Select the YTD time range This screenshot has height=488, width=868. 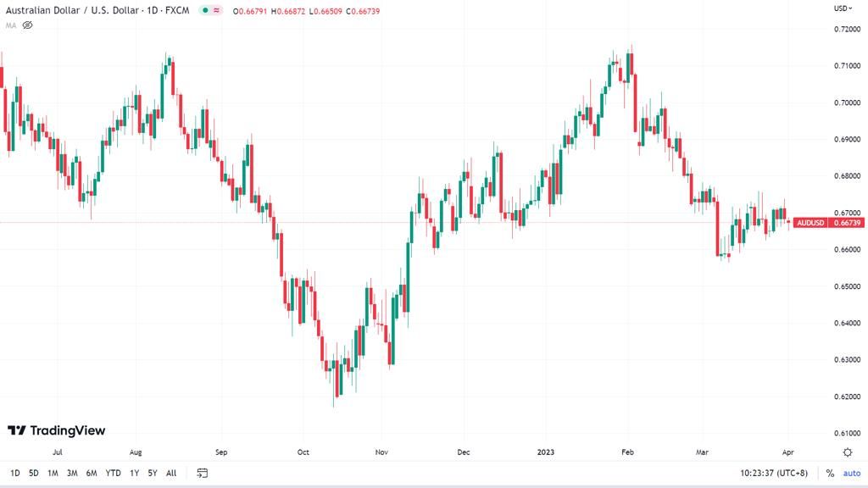113,473
